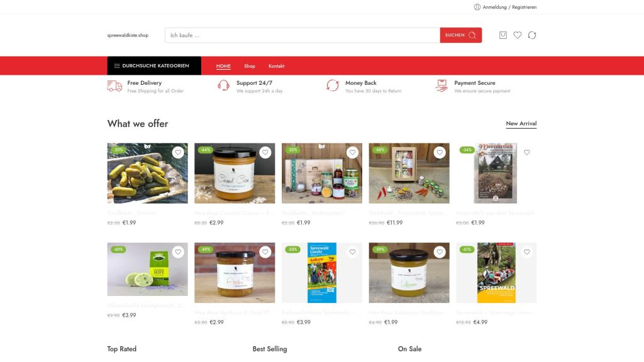Click the user account icon beside Anmeldung

pos(477,7)
